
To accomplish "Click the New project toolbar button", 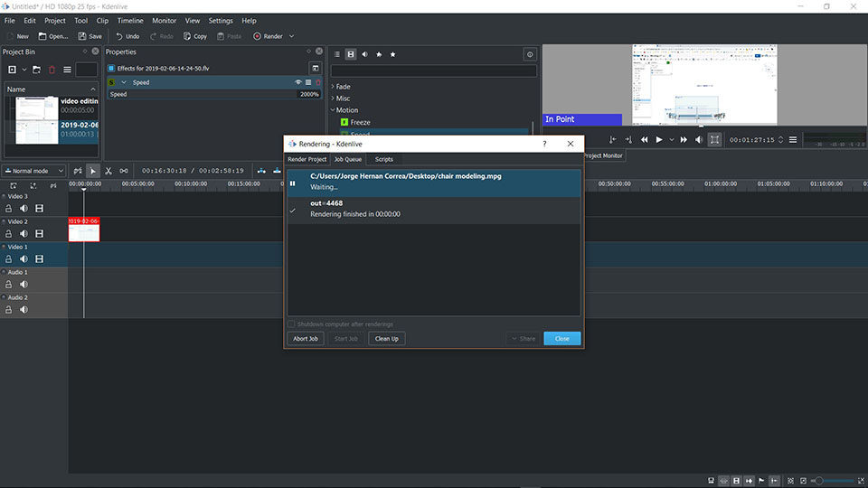I will coord(18,36).
